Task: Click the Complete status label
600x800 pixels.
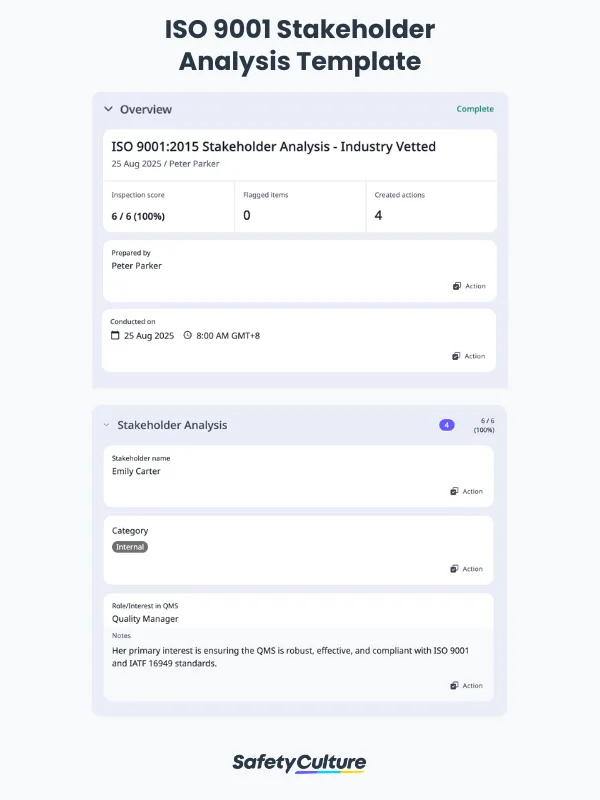Action: [474, 109]
